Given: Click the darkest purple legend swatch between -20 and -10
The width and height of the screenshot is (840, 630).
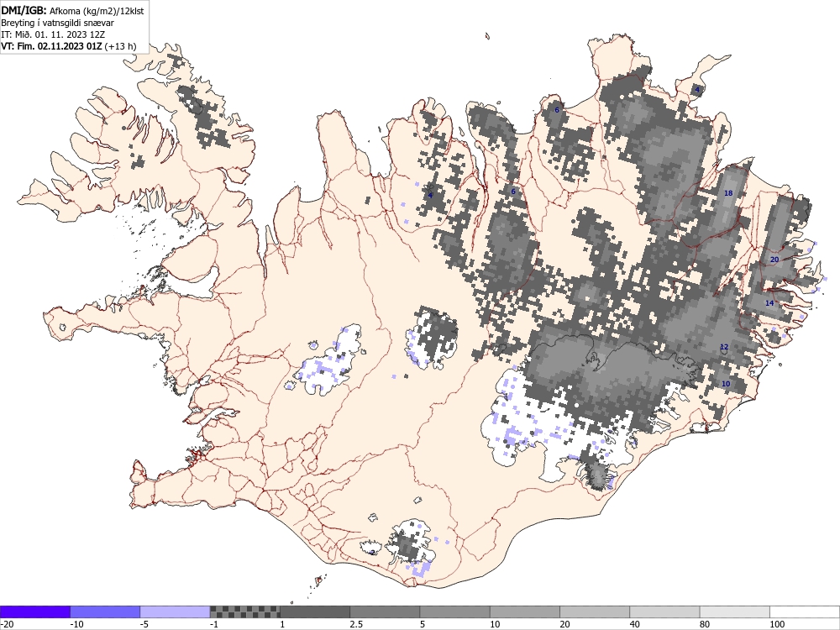Looking at the screenshot, I should (34, 612).
